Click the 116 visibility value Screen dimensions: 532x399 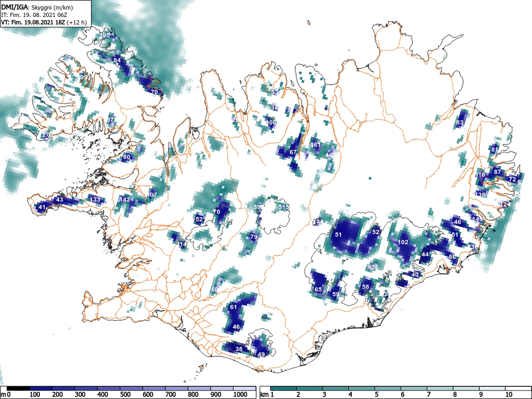point(480,174)
